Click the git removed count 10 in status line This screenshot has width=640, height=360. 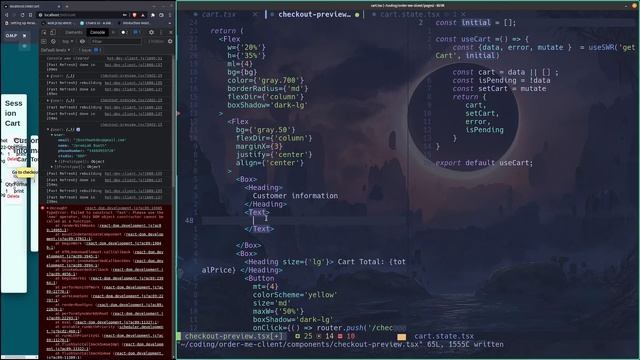pos(347,336)
